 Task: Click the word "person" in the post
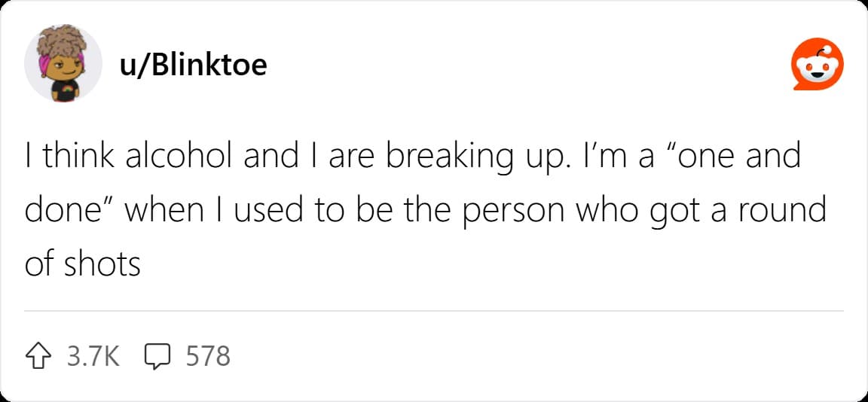[516, 214]
